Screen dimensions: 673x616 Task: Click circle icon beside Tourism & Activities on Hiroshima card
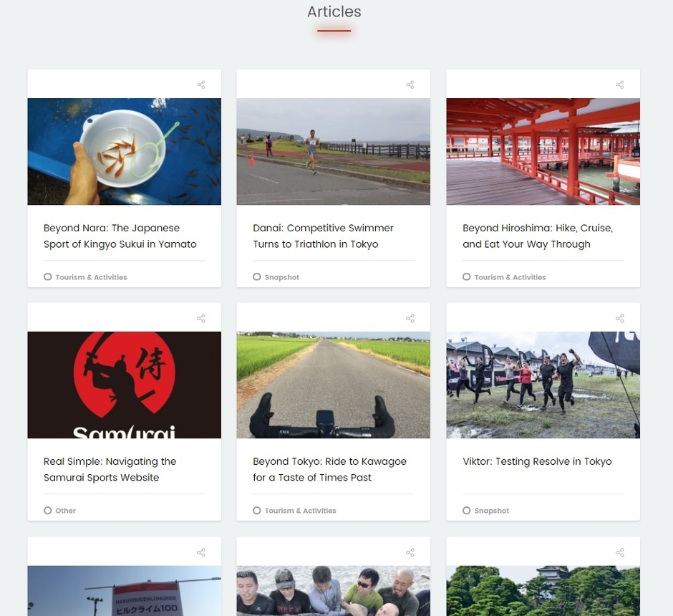pos(467,277)
